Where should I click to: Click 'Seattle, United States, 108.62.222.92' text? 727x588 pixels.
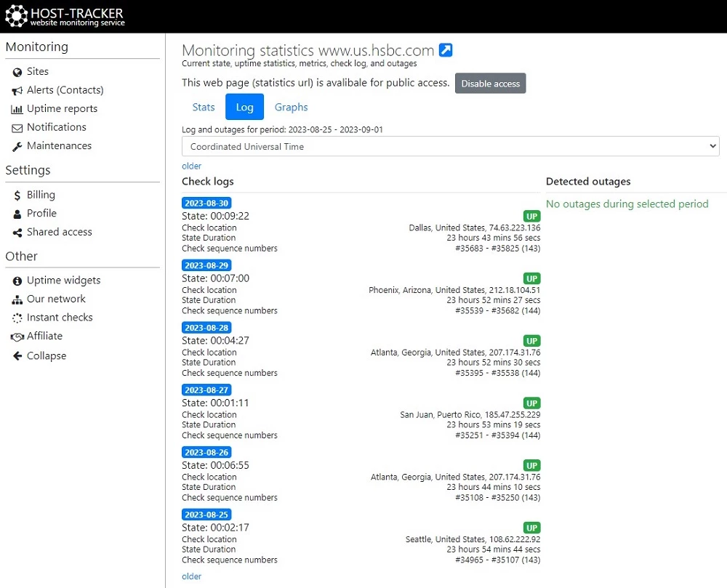coord(473,539)
